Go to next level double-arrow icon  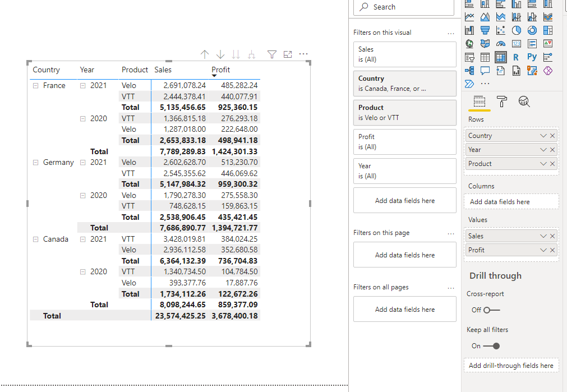tap(236, 54)
